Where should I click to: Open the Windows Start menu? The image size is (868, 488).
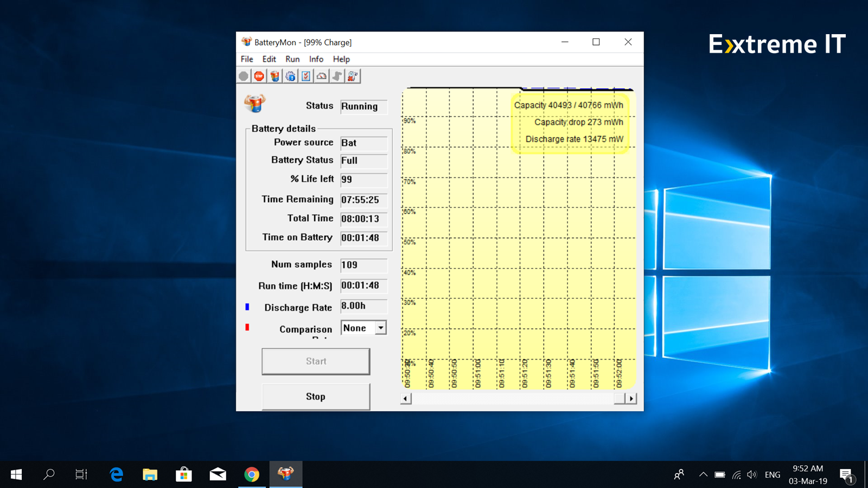[x=16, y=474]
